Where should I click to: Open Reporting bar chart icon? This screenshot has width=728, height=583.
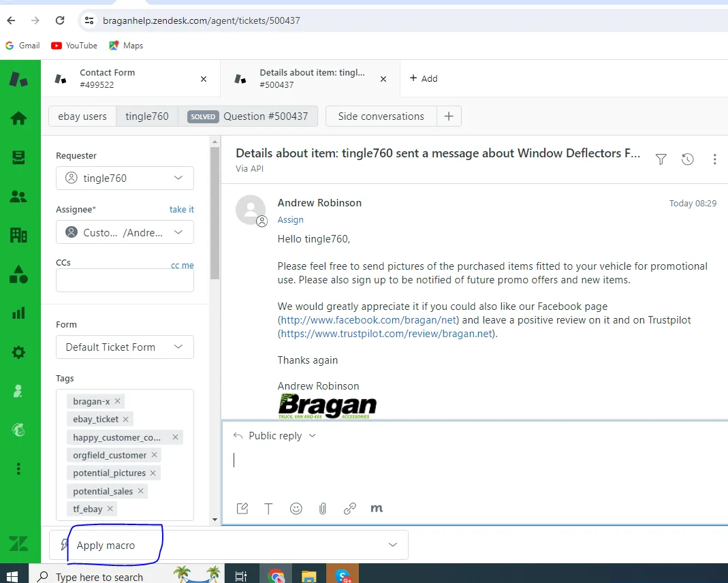18,313
